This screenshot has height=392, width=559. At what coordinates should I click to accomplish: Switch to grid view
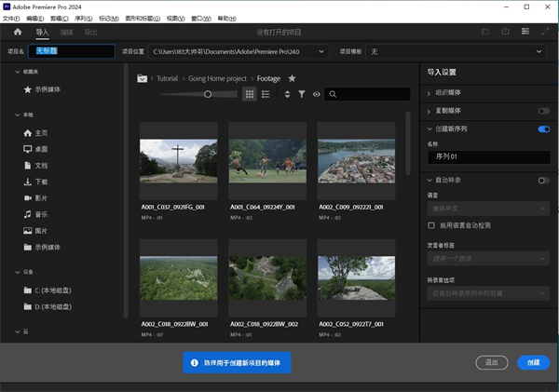pyautogui.click(x=250, y=94)
